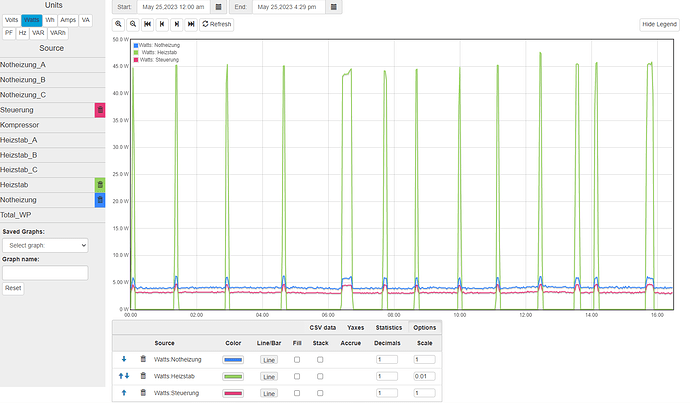Click the Graph name input field
This screenshot has width=690, height=404.
pos(45,273)
